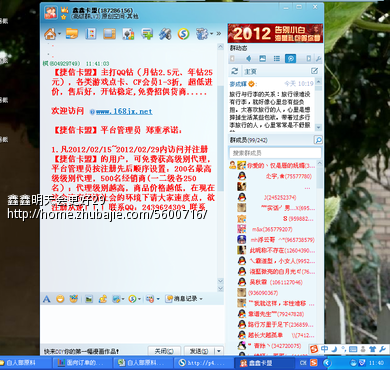
Task: Open the satellite search icon in toolbar
Action: pos(165,34)
